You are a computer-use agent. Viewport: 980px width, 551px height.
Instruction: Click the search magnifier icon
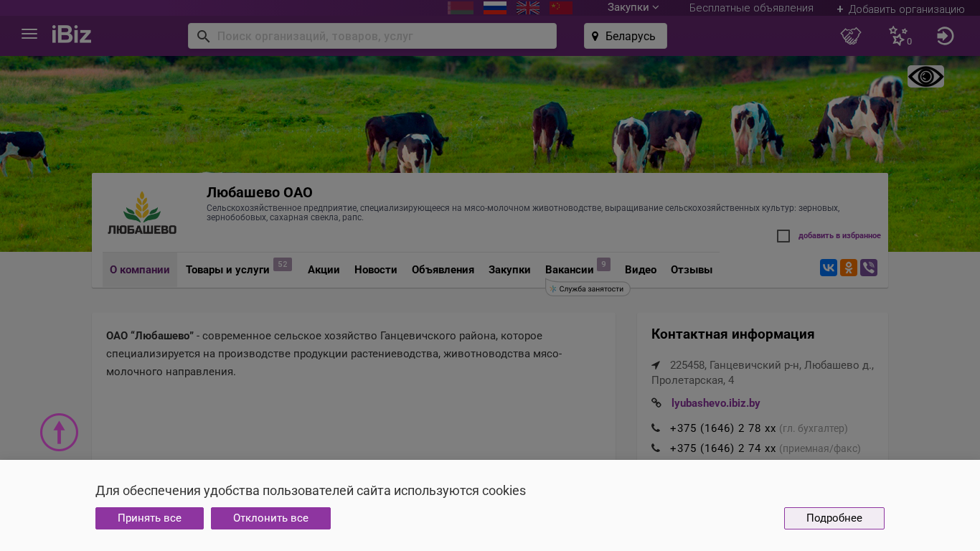203,36
